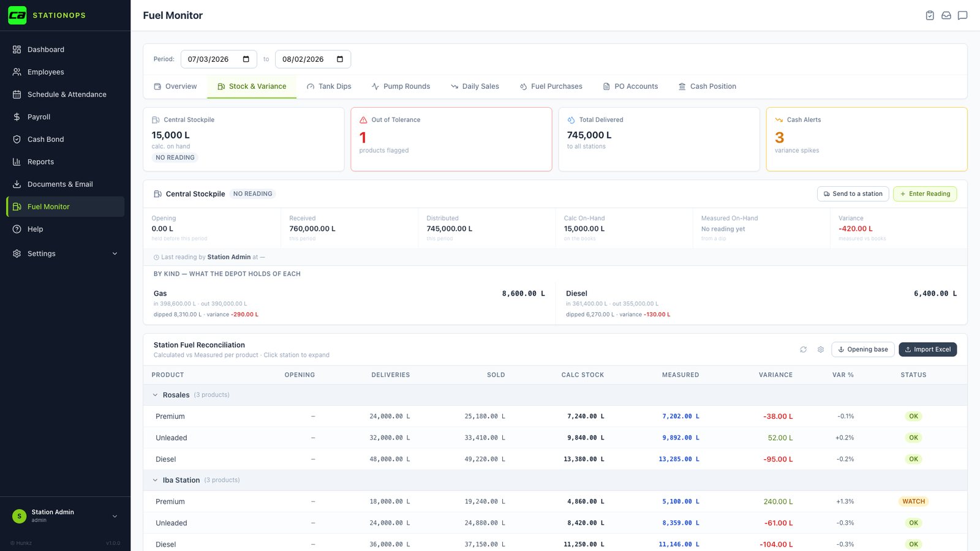Click the refresh icon in reconciliation header
The width and height of the screenshot is (980, 551).
(803, 350)
